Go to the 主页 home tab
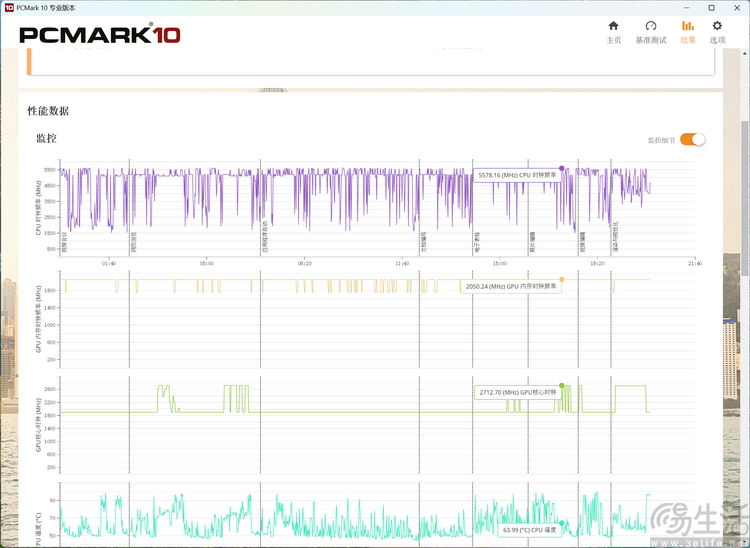The image size is (750, 548). tap(613, 33)
